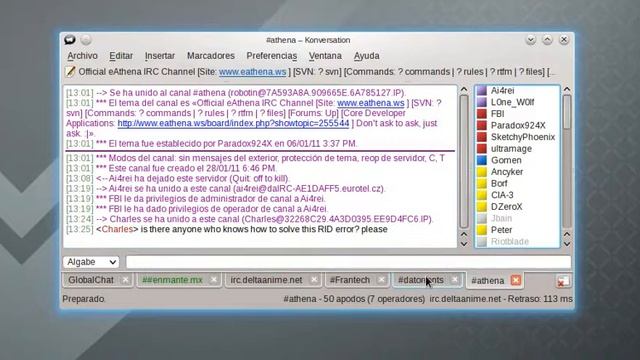640x360 pixels.
Task: Click the message input field
Action: point(348,262)
